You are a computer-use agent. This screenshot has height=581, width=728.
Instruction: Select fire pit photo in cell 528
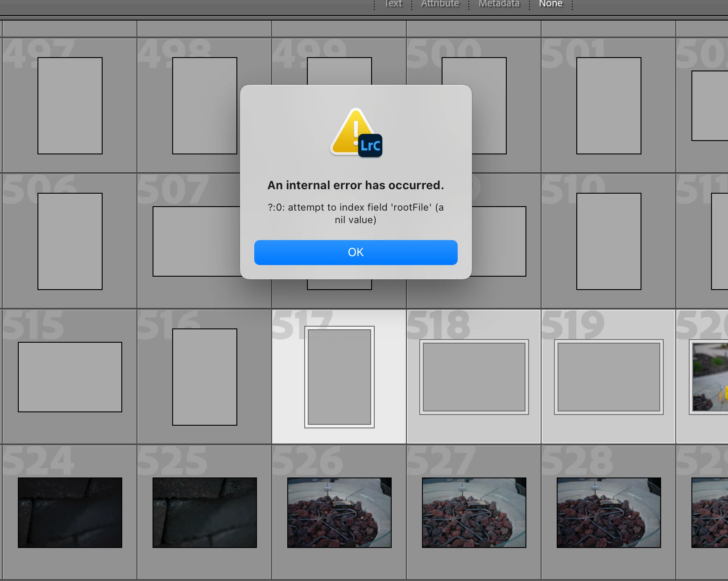(x=609, y=513)
